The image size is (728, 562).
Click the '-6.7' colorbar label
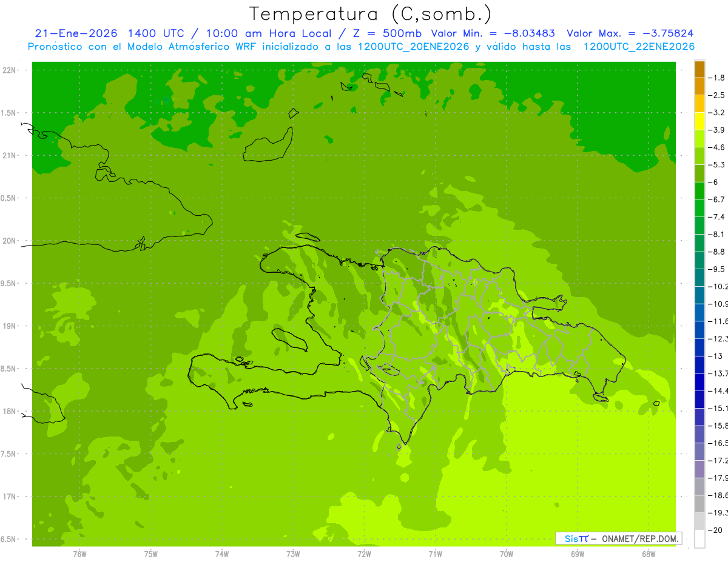(718, 199)
